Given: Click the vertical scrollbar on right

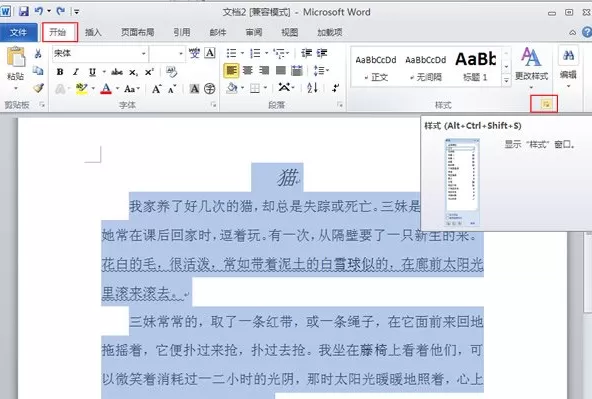Looking at the screenshot, I should pos(588,273).
